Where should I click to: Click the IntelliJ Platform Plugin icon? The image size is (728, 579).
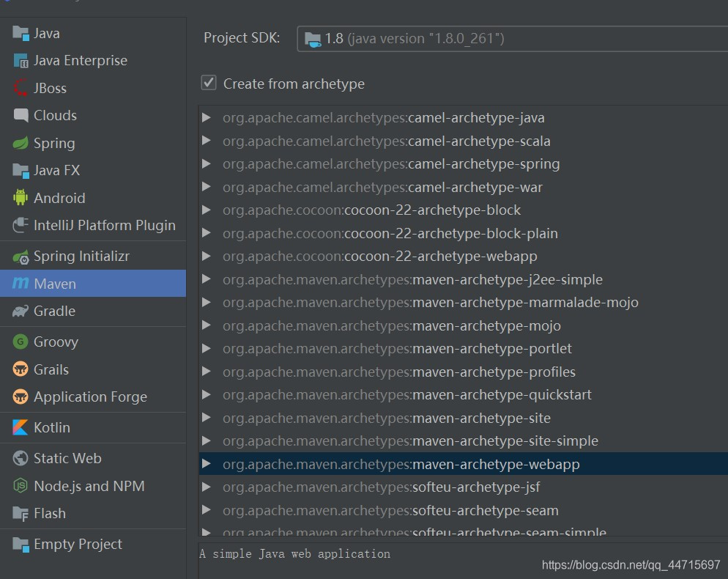click(21, 226)
